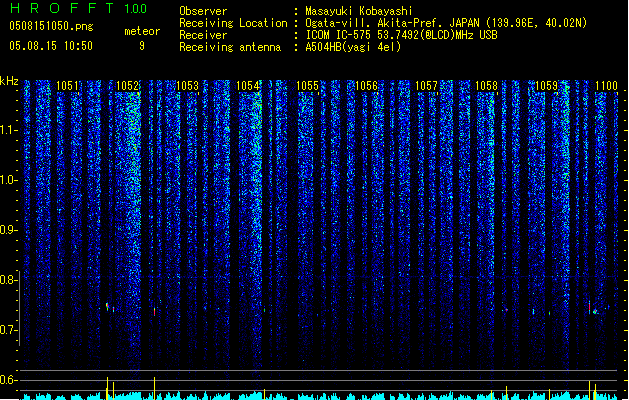Click the 1057 time marker

click(426, 86)
